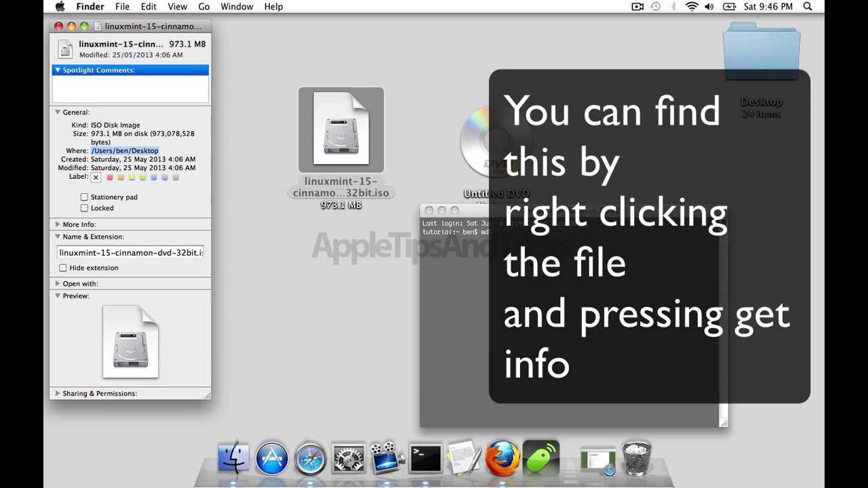868x488 pixels.
Task: Open Safari compass icon in Dock
Action: 311,458
